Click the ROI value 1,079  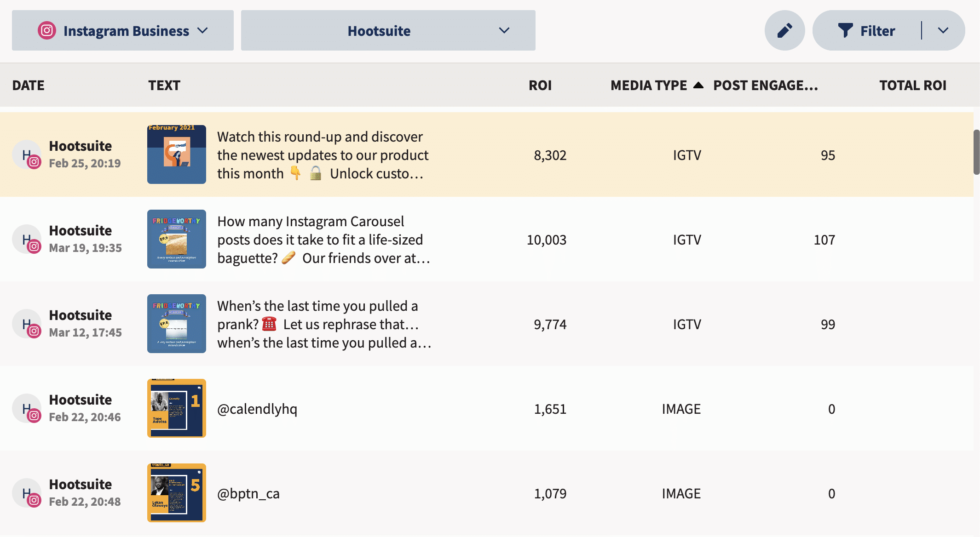click(550, 493)
